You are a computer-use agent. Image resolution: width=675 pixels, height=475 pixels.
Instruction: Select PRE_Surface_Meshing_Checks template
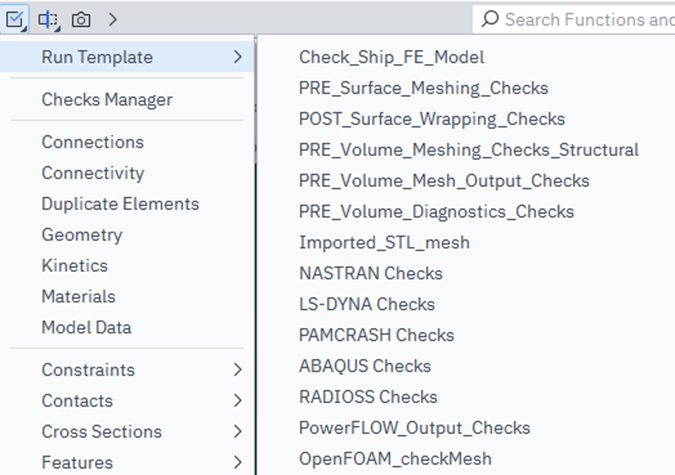click(x=423, y=89)
